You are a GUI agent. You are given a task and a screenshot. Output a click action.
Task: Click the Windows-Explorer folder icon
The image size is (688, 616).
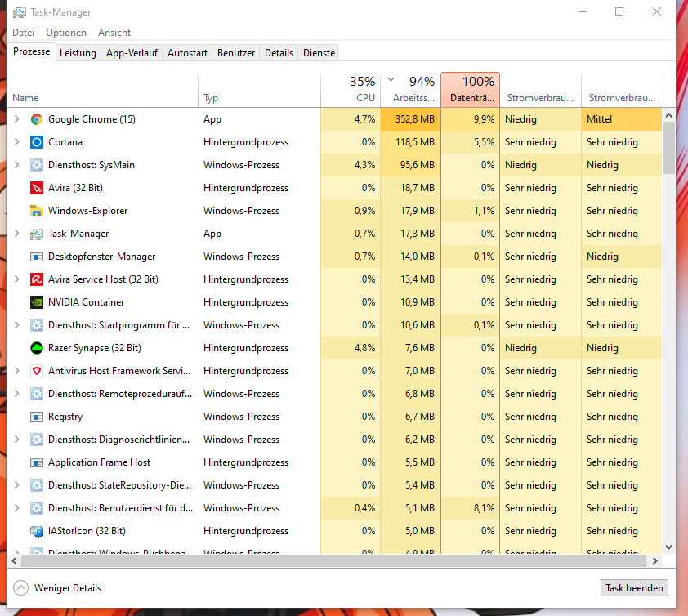(37, 211)
